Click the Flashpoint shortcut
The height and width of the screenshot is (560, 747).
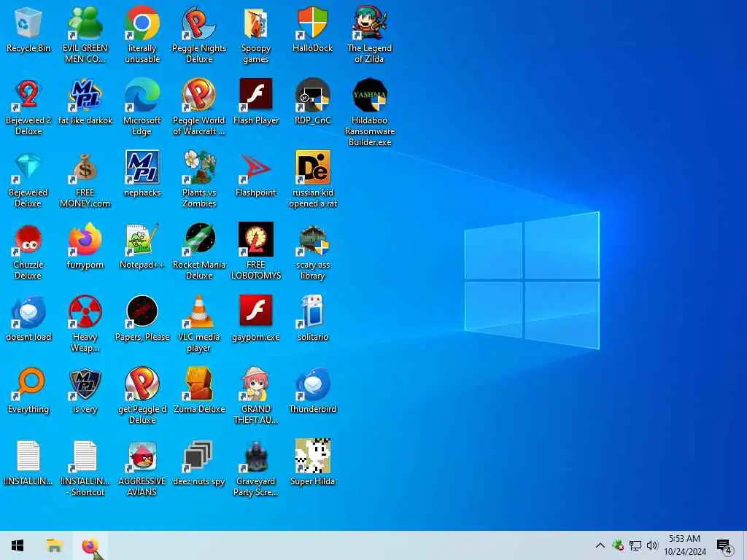pos(256,175)
